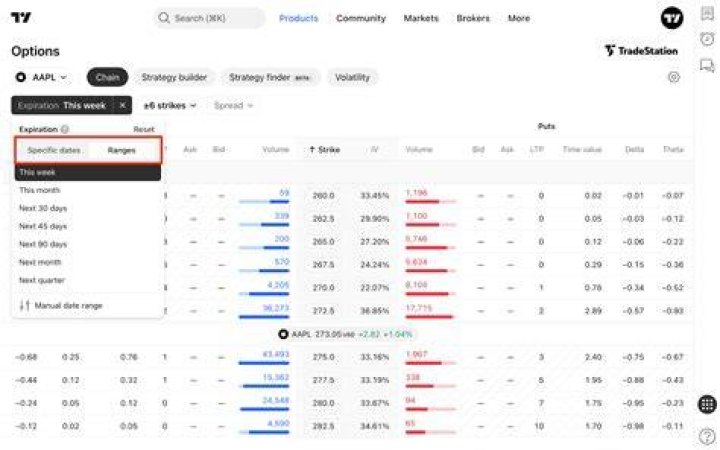Image resolution: width=720 pixels, height=450 pixels.
Task: Click the 33.45% IV value
Action: [375, 196]
